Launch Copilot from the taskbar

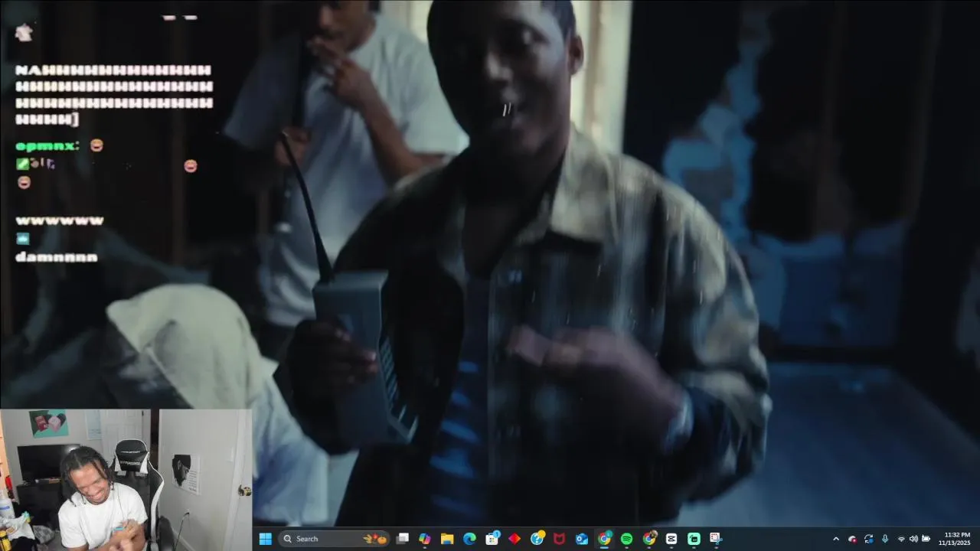pyautogui.click(x=425, y=539)
